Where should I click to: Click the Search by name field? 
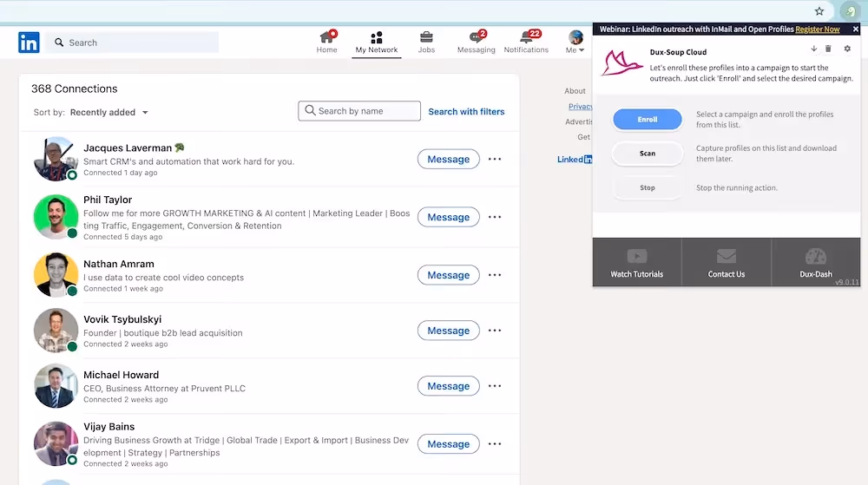point(359,110)
